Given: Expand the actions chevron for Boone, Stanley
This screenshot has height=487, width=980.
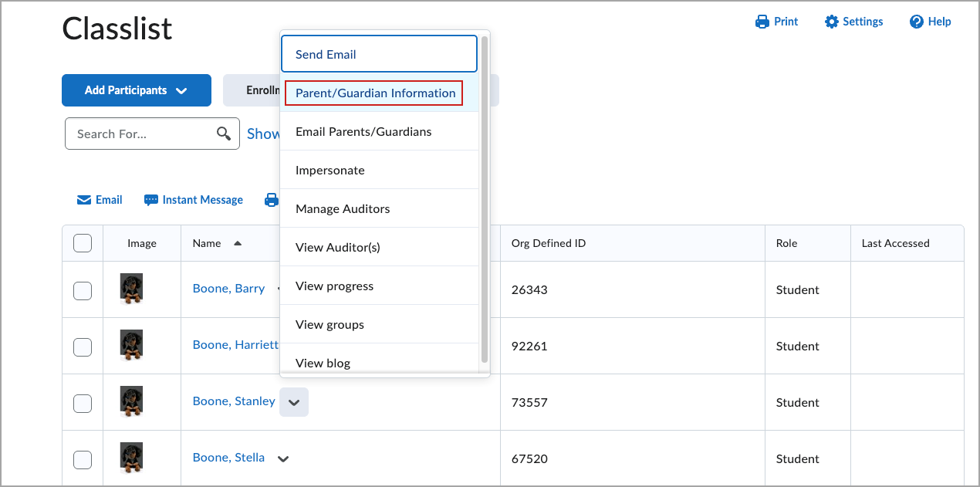Looking at the screenshot, I should (x=294, y=402).
